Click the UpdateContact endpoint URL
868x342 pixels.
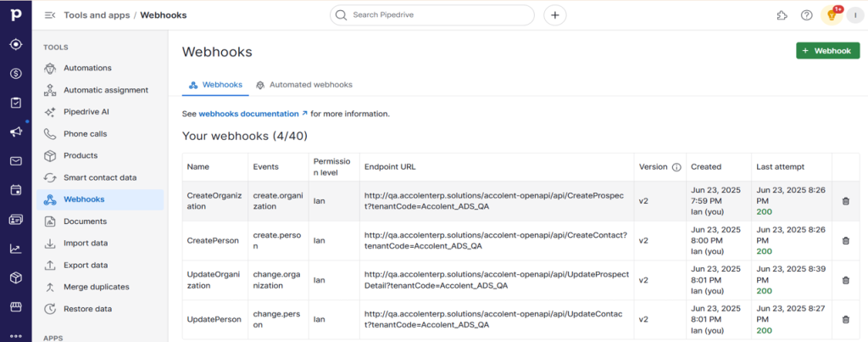[492, 319]
